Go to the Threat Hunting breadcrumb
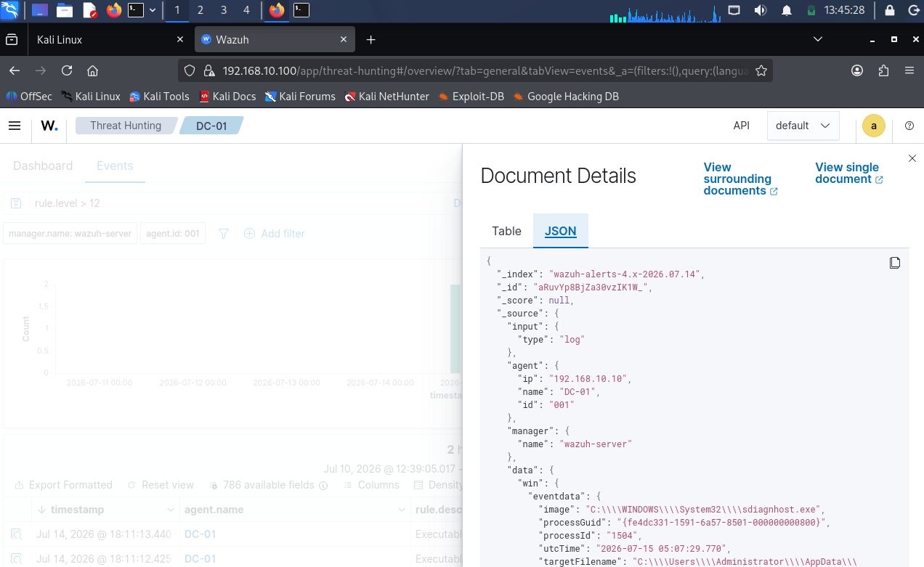Image resolution: width=924 pixels, height=567 pixels. pyautogui.click(x=126, y=126)
